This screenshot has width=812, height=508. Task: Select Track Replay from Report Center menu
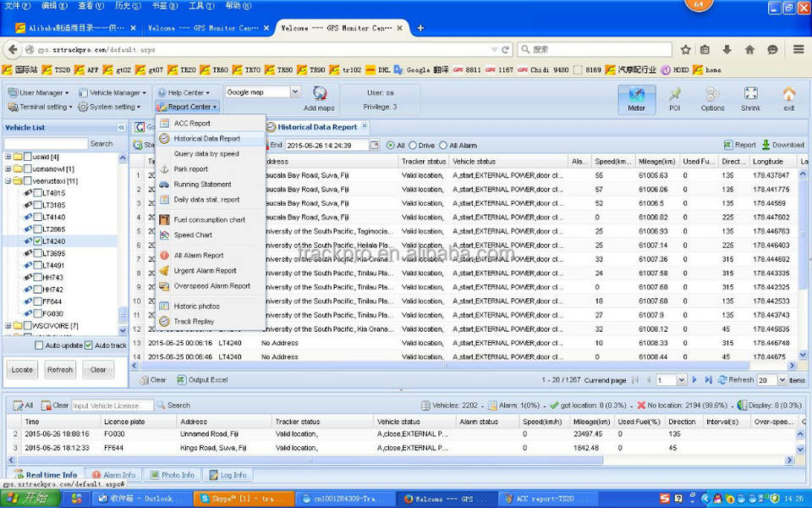pyautogui.click(x=194, y=321)
